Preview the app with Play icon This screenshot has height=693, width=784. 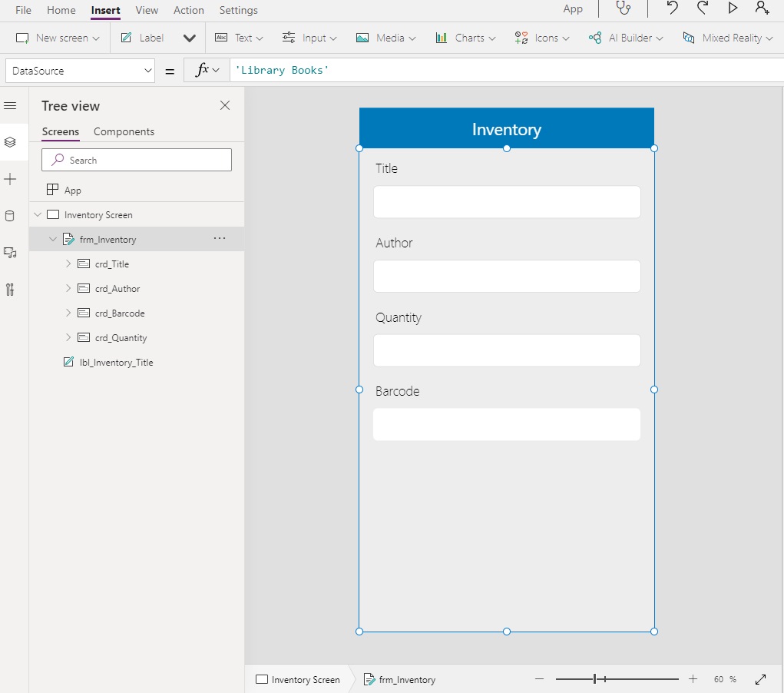coord(733,8)
